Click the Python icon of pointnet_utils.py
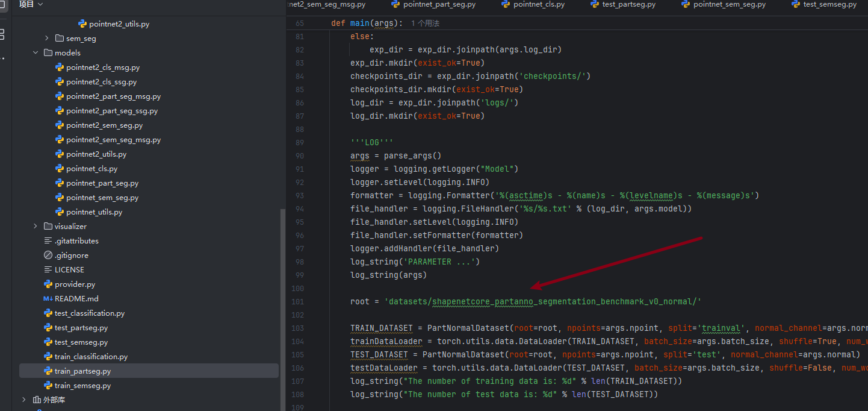This screenshot has height=411, width=868. [x=60, y=212]
